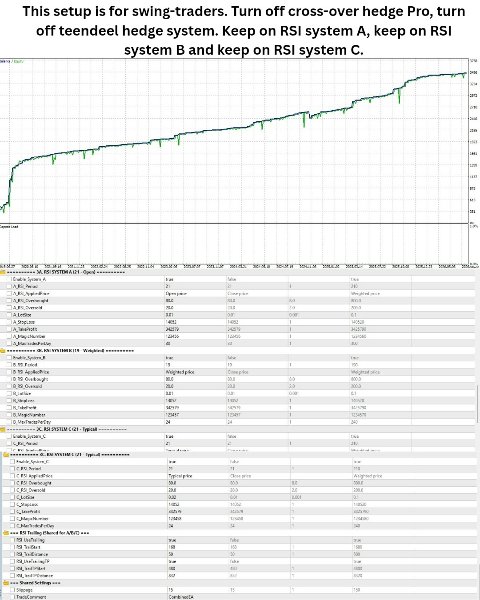Tick the A_RSI_AppliedPrice checkbox
Image resolution: width=480 pixels, height=600 pixels.
(9, 293)
